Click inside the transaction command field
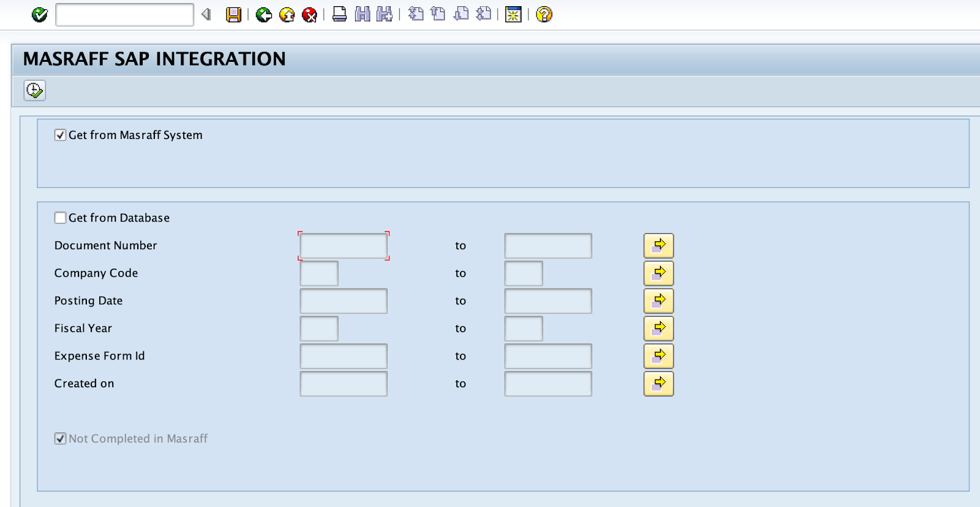Viewport: 980px width, 507px height. [x=125, y=15]
